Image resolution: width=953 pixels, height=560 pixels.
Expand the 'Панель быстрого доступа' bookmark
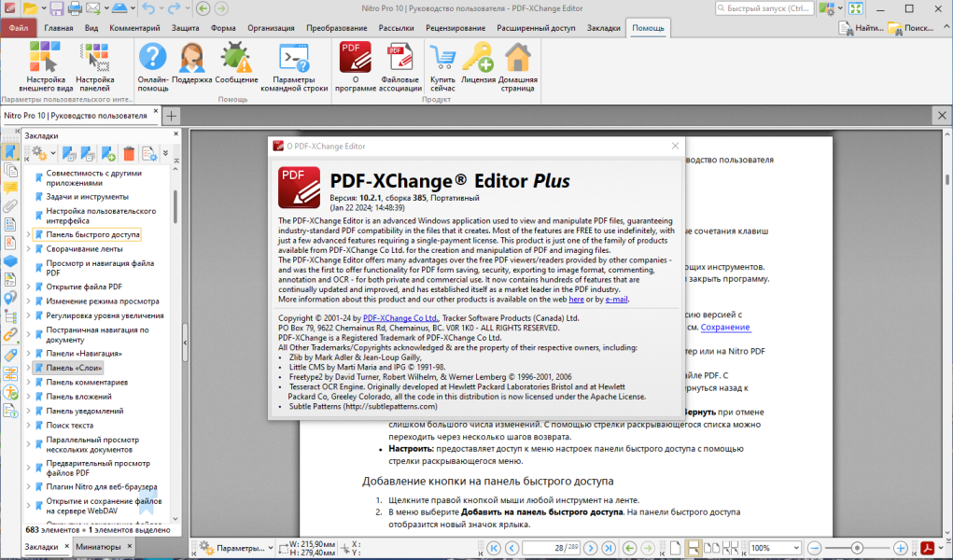(x=28, y=234)
